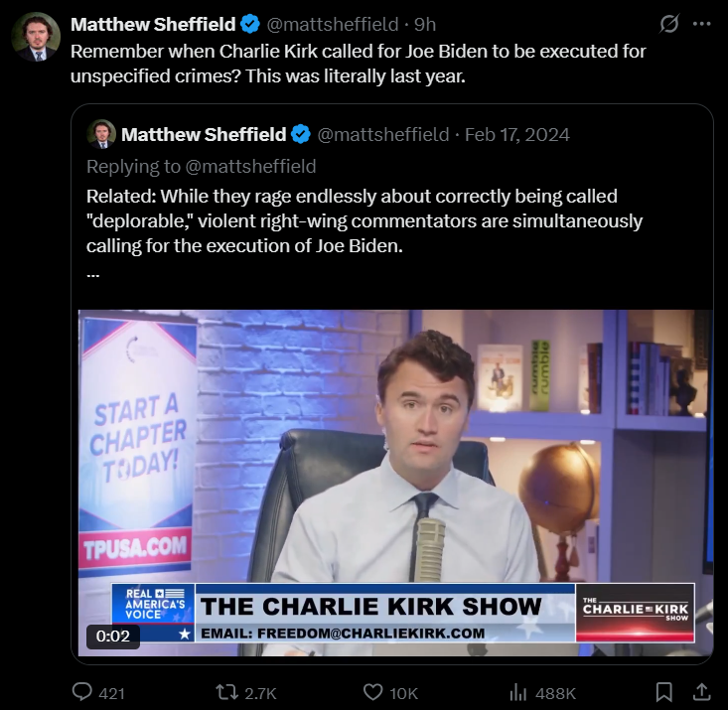Click @mattsheffield in Replying to line
The width and height of the screenshot is (728, 710).
pyautogui.click(x=250, y=166)
